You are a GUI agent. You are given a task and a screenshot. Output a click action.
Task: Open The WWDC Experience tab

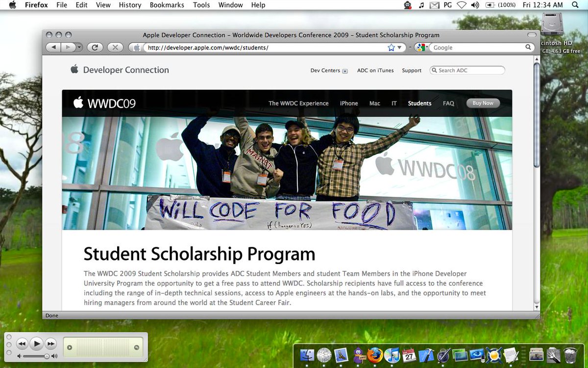[298, 103]
